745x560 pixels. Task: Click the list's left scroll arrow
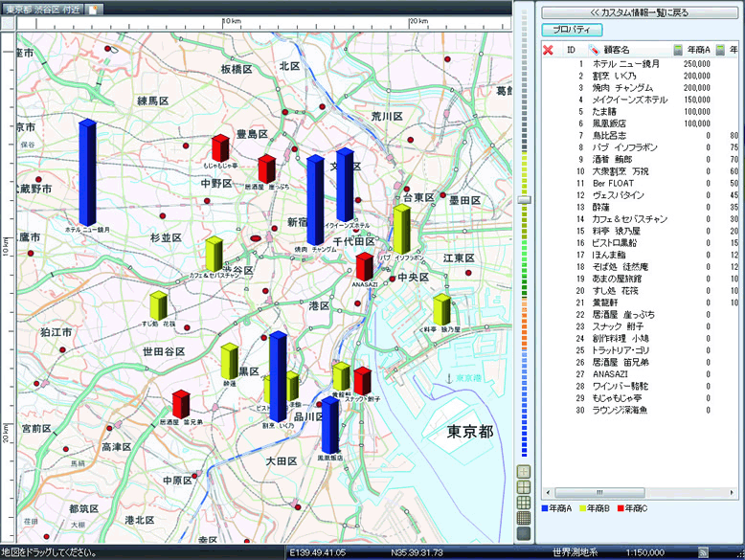tap(548, 492)
